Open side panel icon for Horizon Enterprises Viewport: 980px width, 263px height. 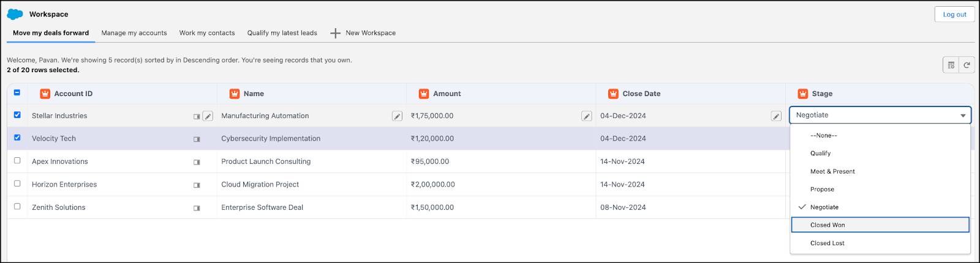click(x=197, y=185)
